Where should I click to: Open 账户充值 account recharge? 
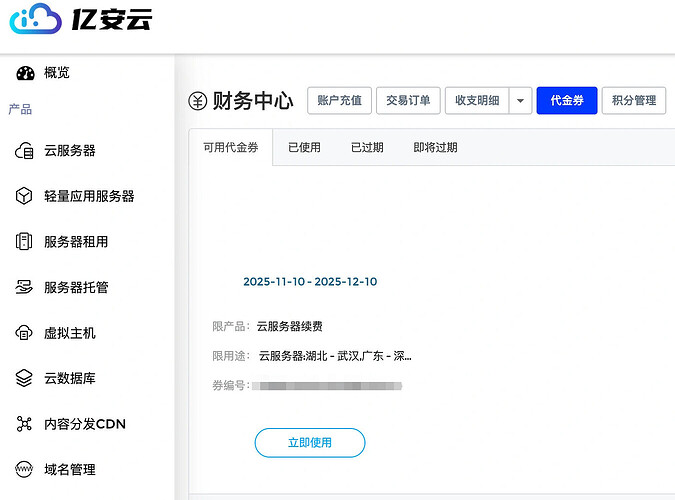(x=340, y=100)
